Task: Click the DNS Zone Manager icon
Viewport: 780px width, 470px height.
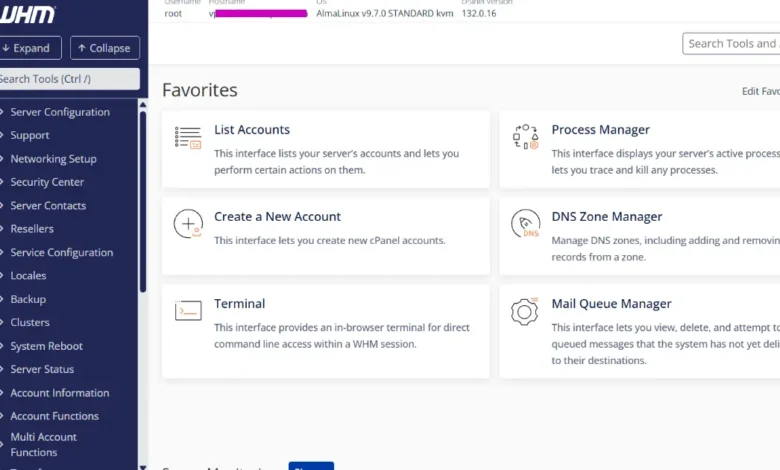Action: pyautogui.click(x=525, y=224)
